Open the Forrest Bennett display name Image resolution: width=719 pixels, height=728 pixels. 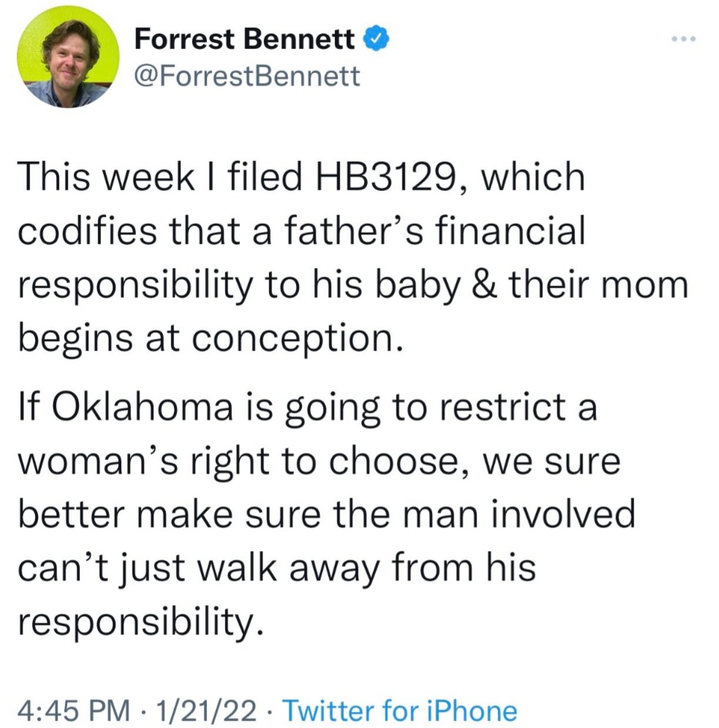coord(244,39)
